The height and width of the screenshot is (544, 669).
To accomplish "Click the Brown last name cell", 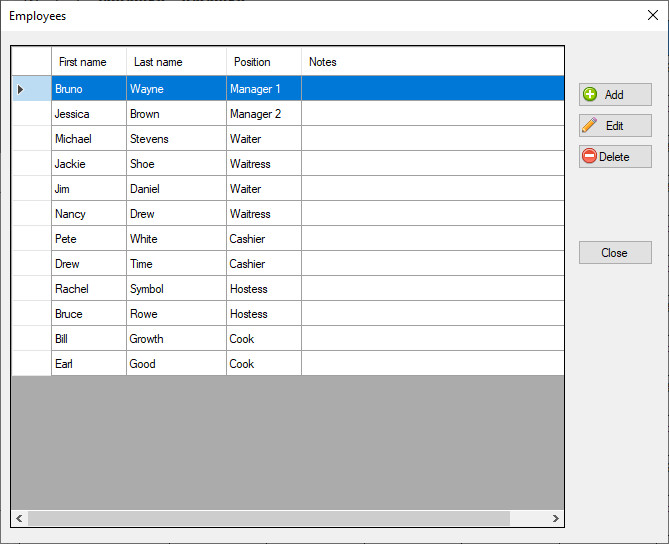I will tap(176, 113).
